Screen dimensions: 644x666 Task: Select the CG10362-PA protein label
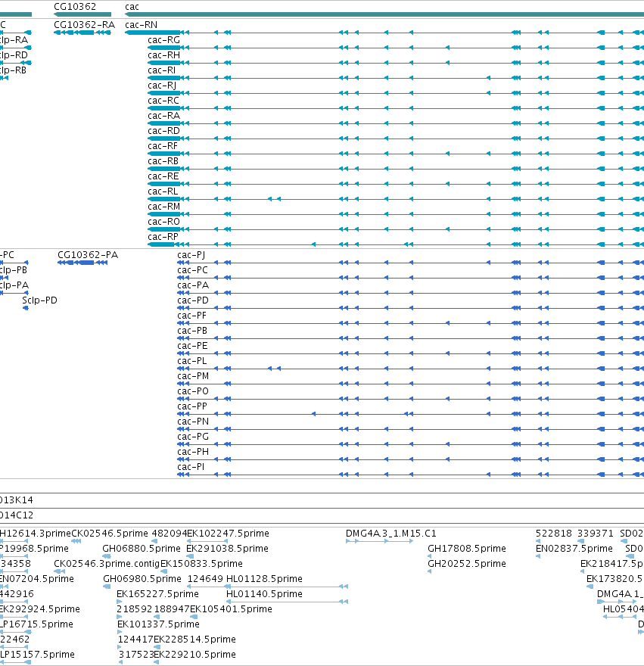[x=88, y=255]
